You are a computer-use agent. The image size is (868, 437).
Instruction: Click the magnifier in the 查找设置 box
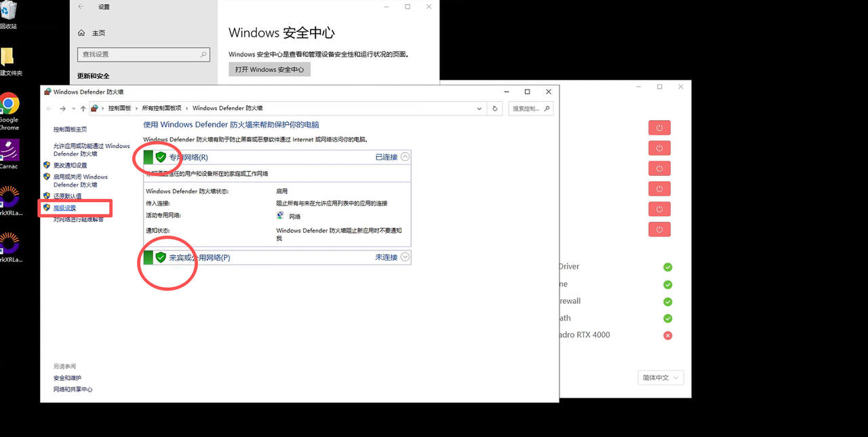[x=203, y=54]
